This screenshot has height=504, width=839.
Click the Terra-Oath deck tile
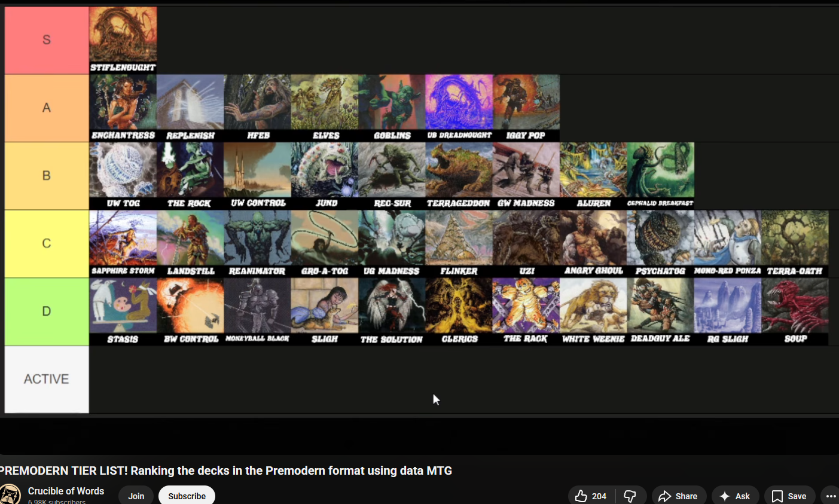(x=795, y=244)
